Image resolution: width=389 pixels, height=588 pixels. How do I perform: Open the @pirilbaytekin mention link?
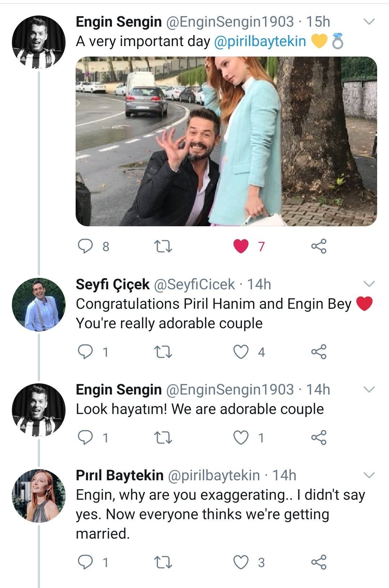[x=260, y=41]
